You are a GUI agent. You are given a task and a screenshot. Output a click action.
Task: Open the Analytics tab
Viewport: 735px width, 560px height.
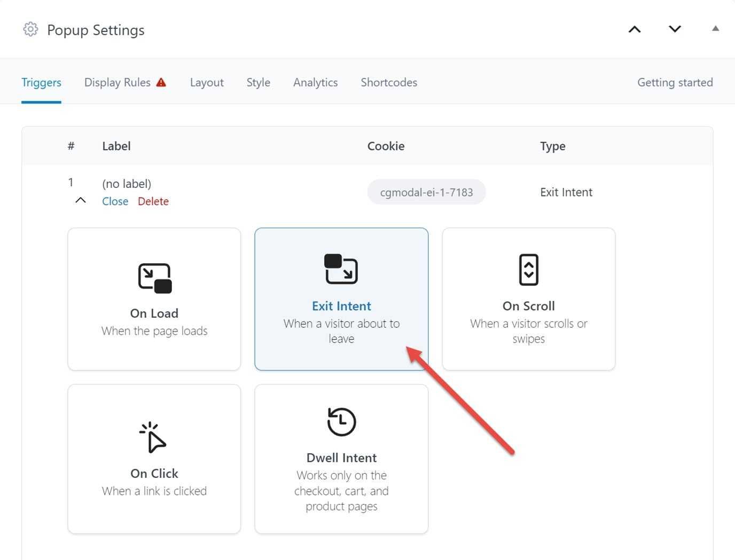click(x=315, y=82)
